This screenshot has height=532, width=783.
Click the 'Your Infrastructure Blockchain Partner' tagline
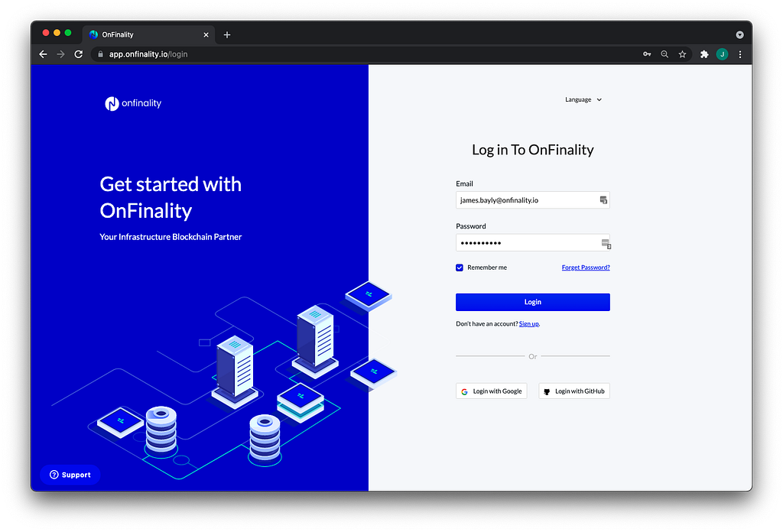click(x=171, y=237)
